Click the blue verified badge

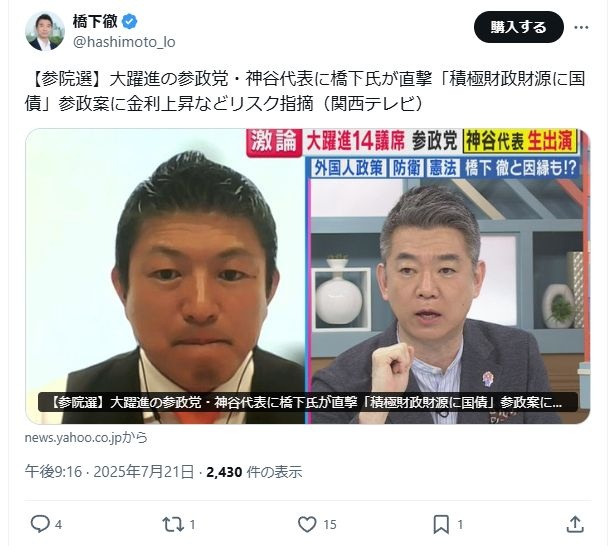(130, 21)
